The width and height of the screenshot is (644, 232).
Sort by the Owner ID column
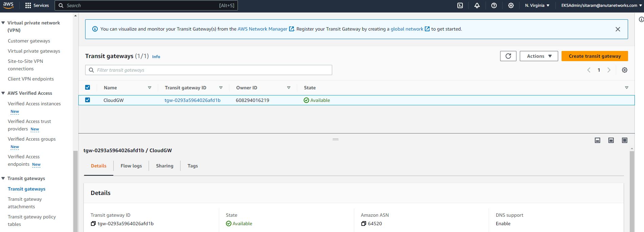pyautogui.click(x=289, y=88)
